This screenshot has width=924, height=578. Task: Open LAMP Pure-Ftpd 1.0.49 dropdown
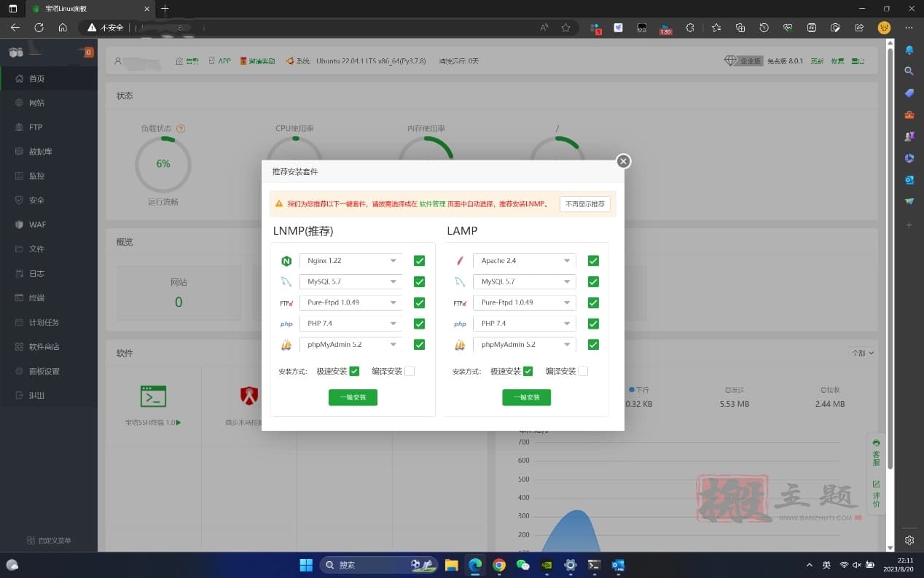coord(524,302)
